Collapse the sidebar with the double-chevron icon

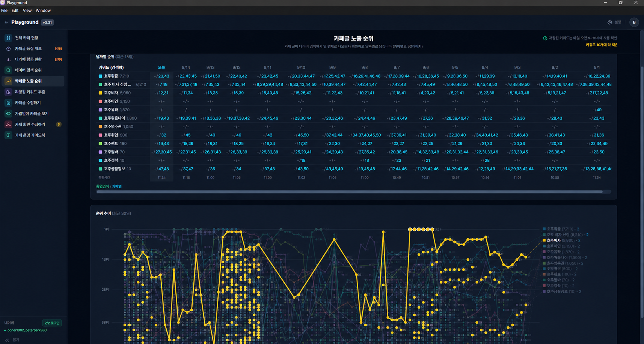pos(7,340)
